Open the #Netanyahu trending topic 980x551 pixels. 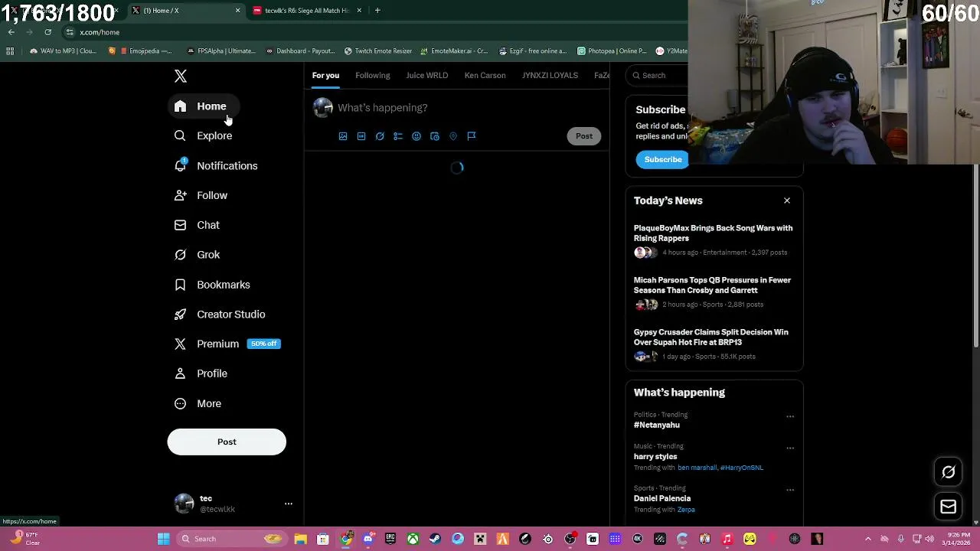coord(657,425)
